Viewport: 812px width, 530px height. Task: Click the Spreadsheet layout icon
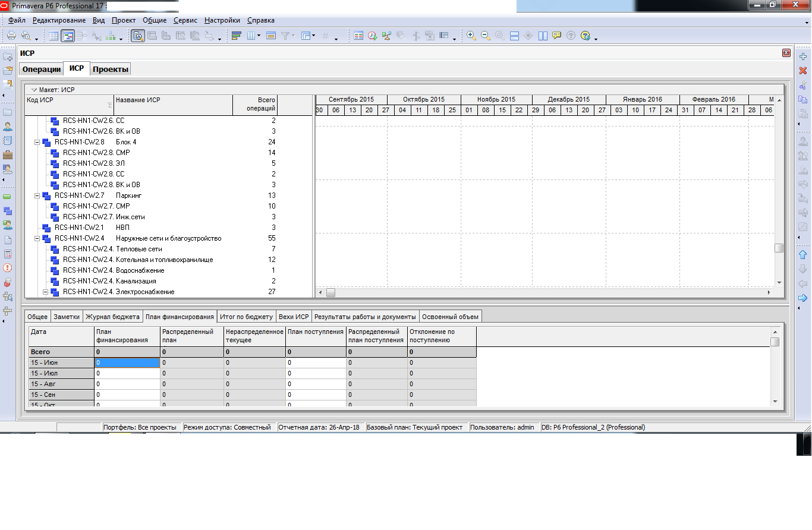[x=358, y=36]
